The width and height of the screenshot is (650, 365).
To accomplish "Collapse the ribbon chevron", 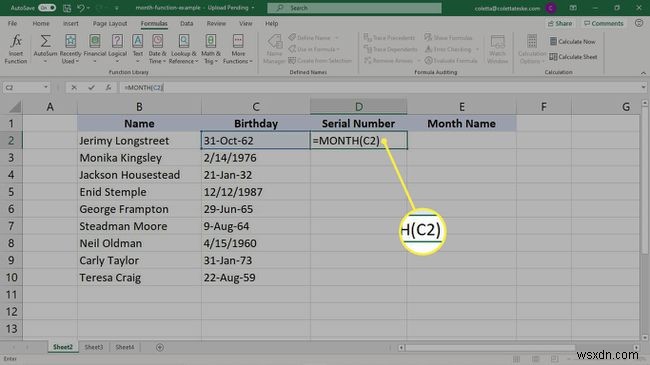I will [643, 73].
